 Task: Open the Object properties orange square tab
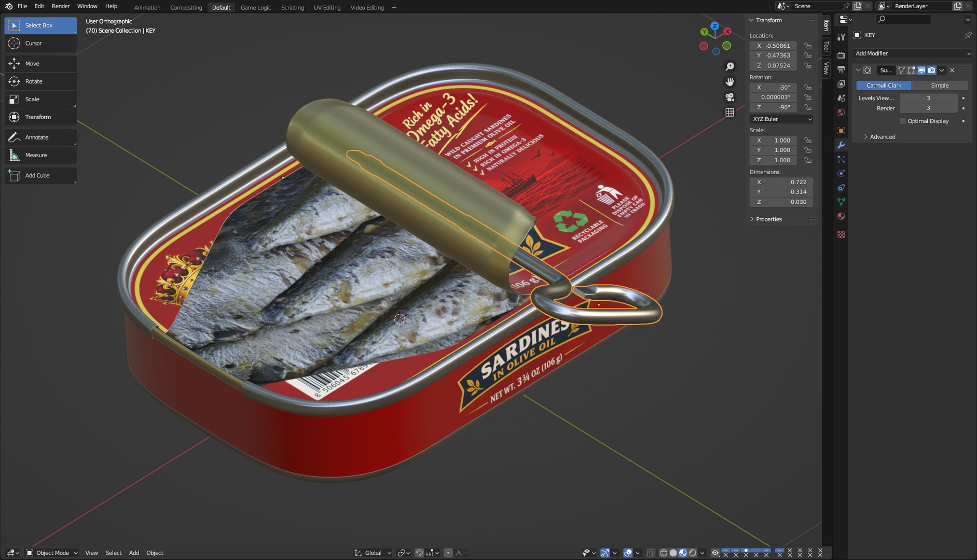pyautogui.click(x=841, y=131)
